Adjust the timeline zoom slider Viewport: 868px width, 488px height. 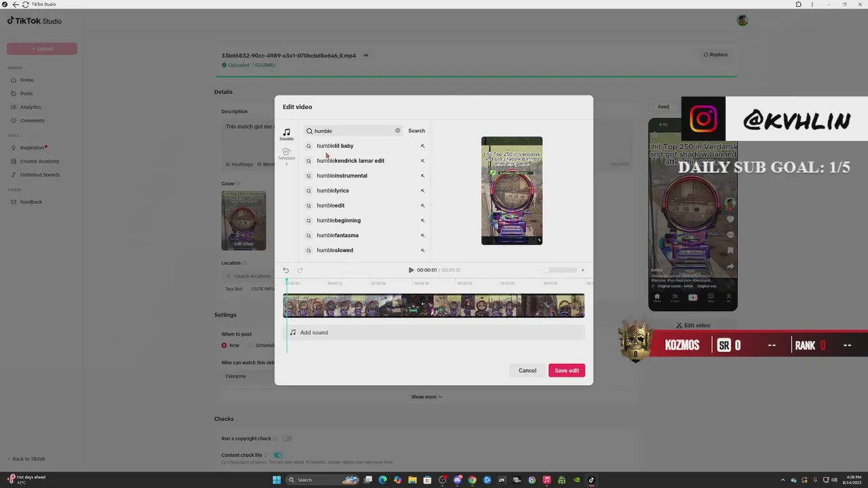[561, 270]
